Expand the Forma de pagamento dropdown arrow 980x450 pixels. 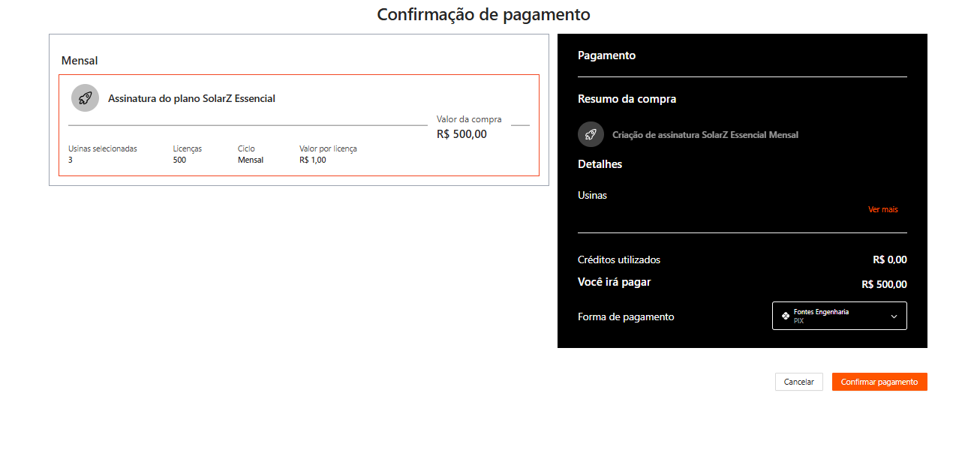[894, 316]
